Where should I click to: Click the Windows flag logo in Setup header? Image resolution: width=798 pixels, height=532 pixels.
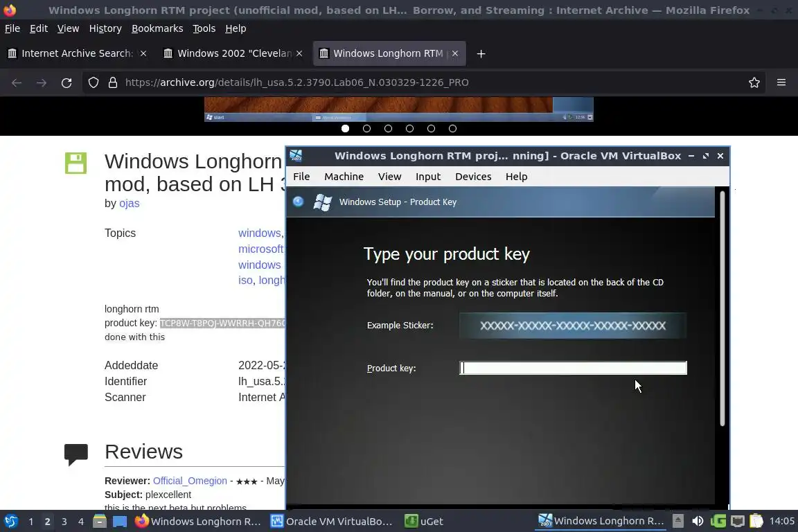(x=322, y=202)
